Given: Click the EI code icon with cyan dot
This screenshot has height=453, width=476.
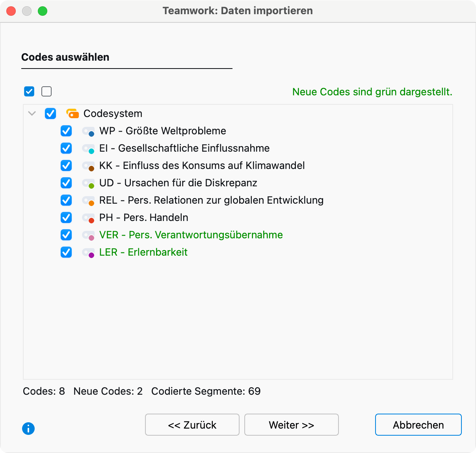Looking at the screenshot, I should [88, 149].
